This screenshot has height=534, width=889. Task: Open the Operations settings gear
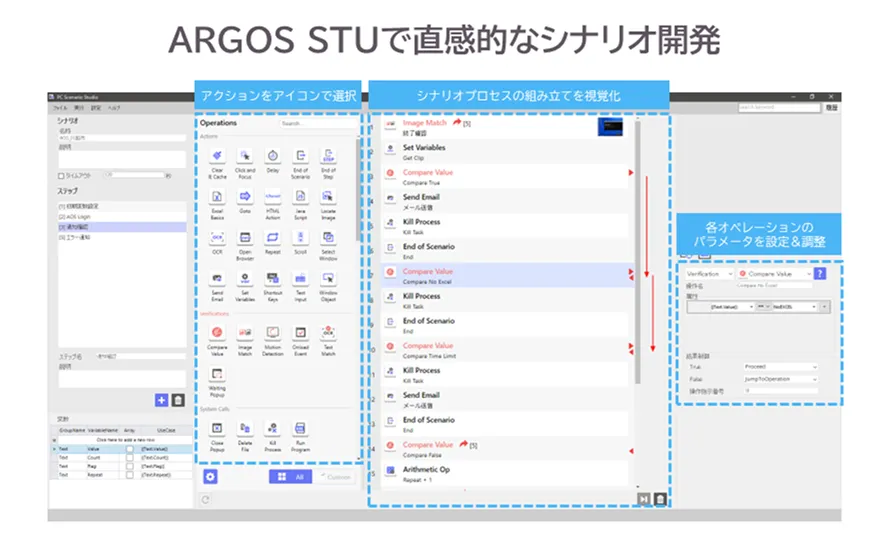coord(209,477)
